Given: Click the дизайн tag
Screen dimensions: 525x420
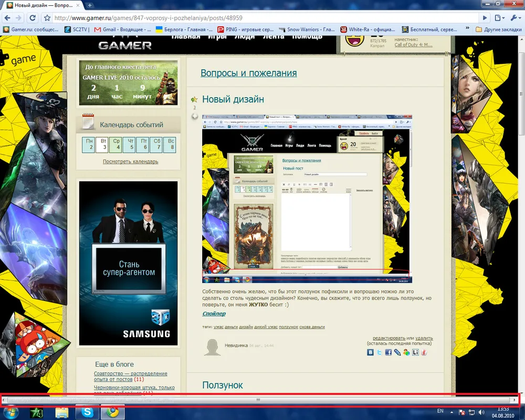Looking at the screenshot, I should [246, 327].
